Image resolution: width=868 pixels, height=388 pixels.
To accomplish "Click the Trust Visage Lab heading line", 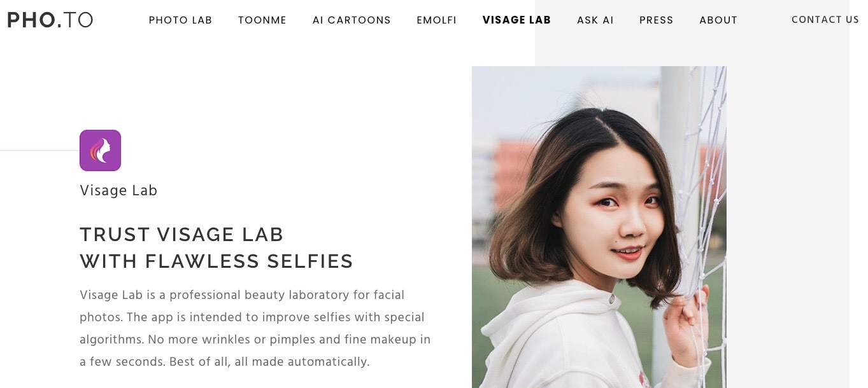I will [181, 234].
